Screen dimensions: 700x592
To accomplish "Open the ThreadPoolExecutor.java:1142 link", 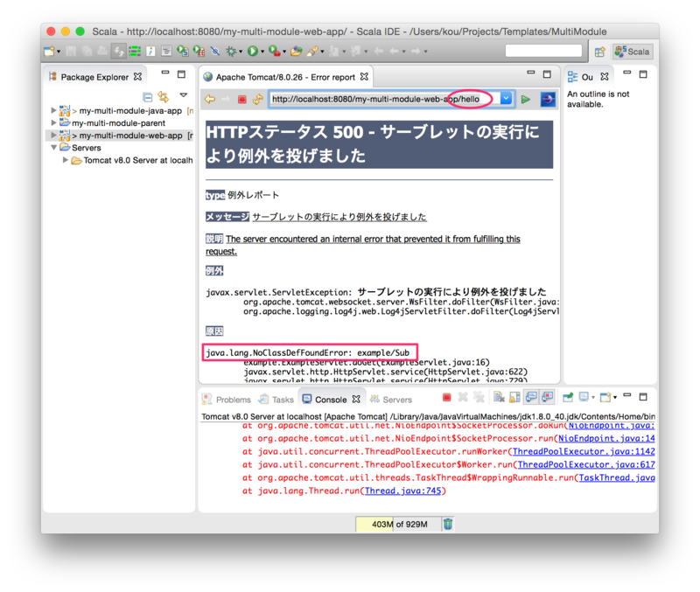I will [584, 451].
